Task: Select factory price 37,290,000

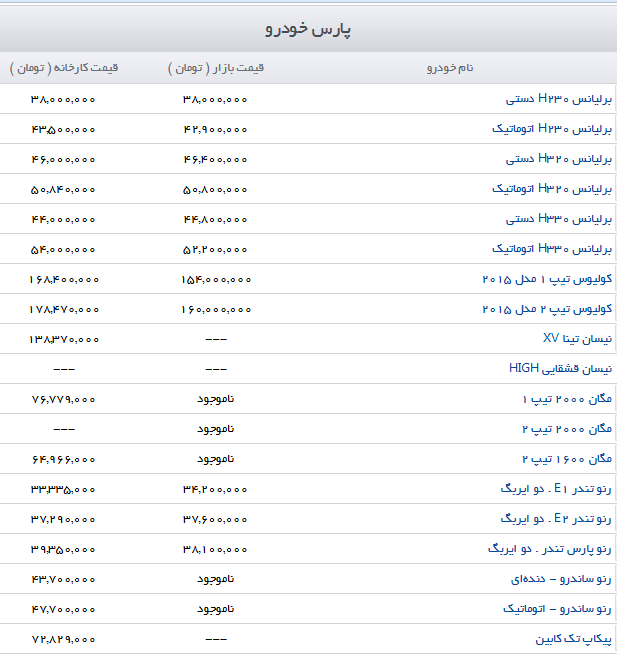Action: point(63,520)
